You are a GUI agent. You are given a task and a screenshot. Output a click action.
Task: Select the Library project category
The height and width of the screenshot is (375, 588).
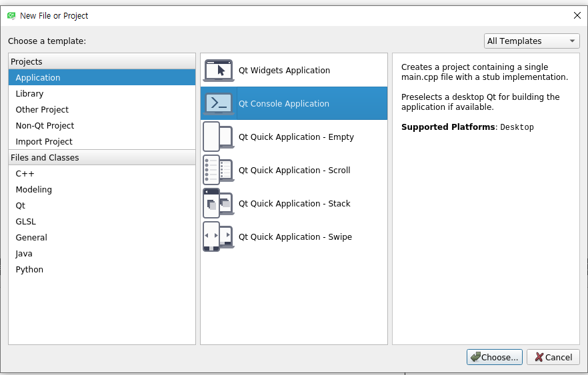coord(102,94)
